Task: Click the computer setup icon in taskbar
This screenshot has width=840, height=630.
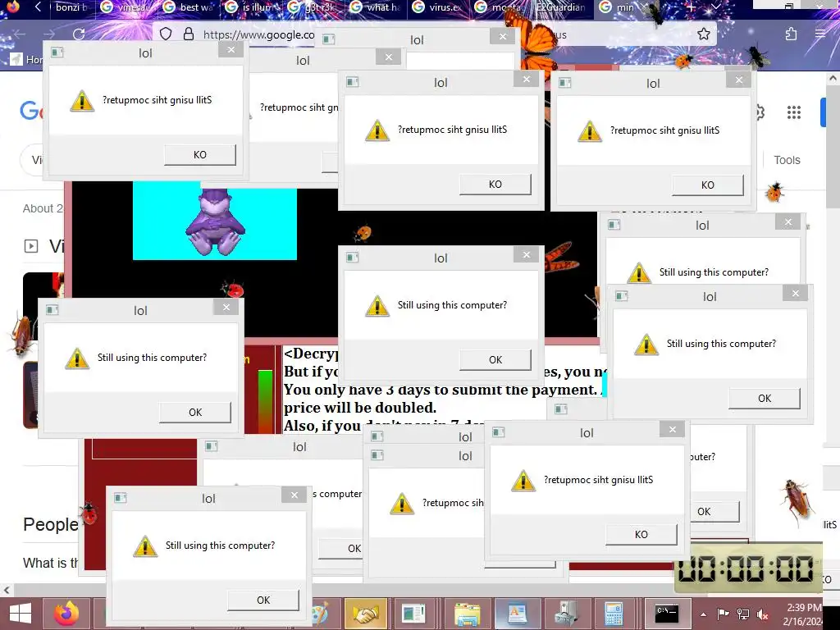Action: (x=566, y=614)
